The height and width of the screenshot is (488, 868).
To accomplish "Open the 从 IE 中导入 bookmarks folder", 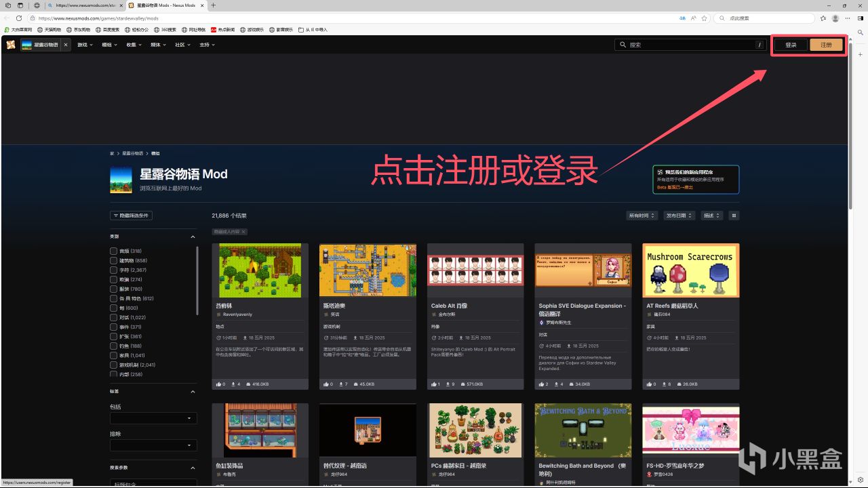I will [x=313, y=30].
